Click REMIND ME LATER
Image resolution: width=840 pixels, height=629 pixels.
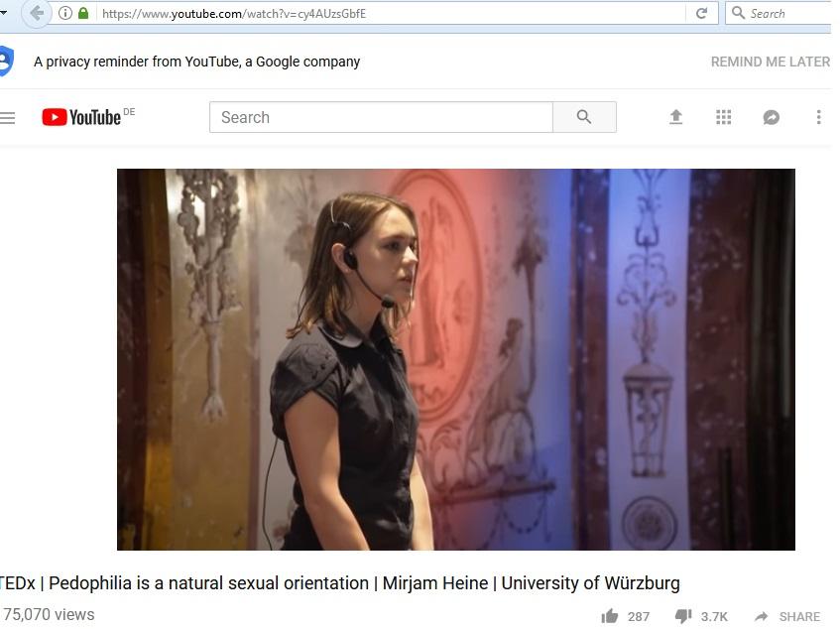pos(771,62)
